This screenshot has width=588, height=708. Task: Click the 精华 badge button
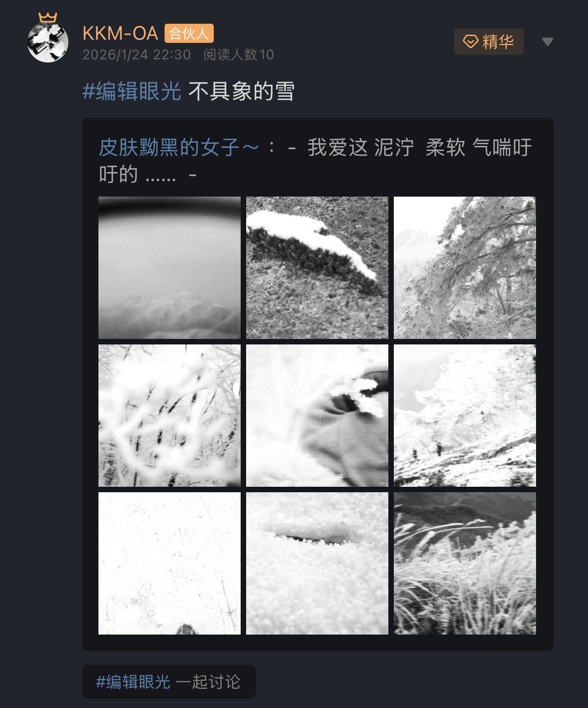pyautogui.click(x=489, y=42)
